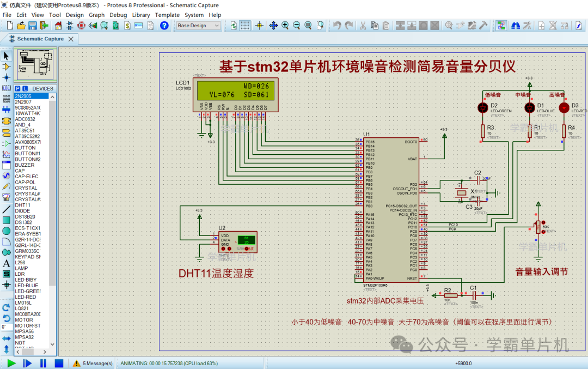
Task: Open the Design menu
Action: click(x=75, y=15)
